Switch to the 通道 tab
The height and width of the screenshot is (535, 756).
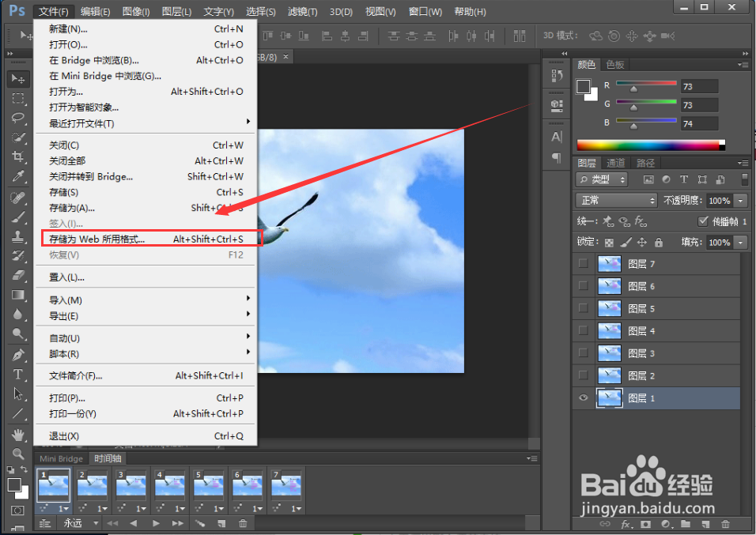615,163
